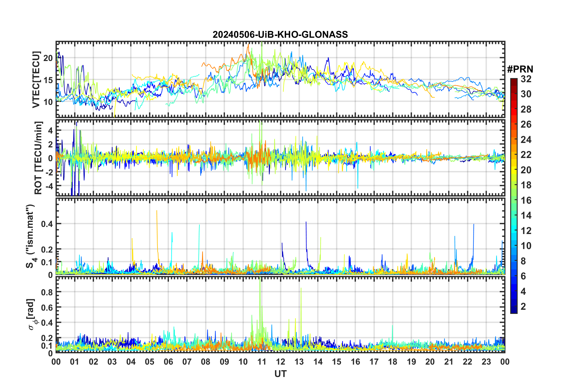Pick the σφ[rad] y-axis label
The width and height of the screenshot is (561, 392).
tap(32, 314)
